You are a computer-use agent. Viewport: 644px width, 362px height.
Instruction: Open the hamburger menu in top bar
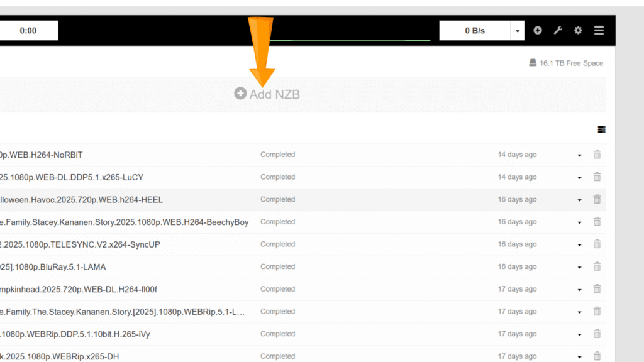coord(599,30)
